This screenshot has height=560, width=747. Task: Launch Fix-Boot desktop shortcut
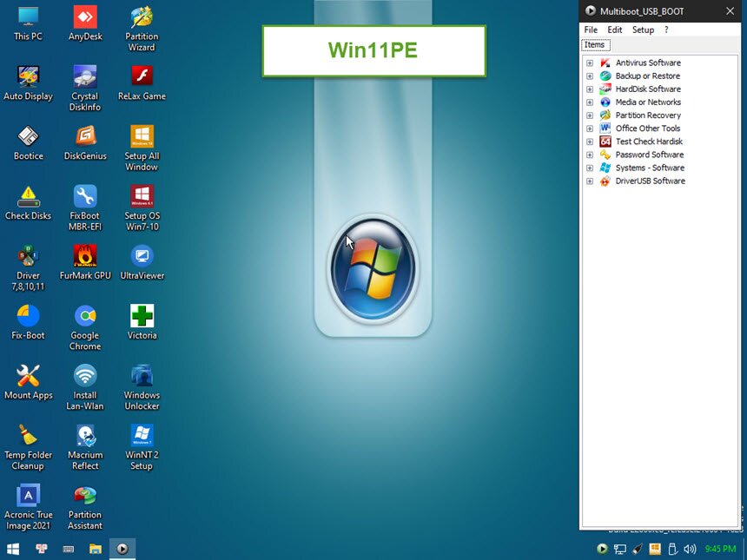coord(28,322)
